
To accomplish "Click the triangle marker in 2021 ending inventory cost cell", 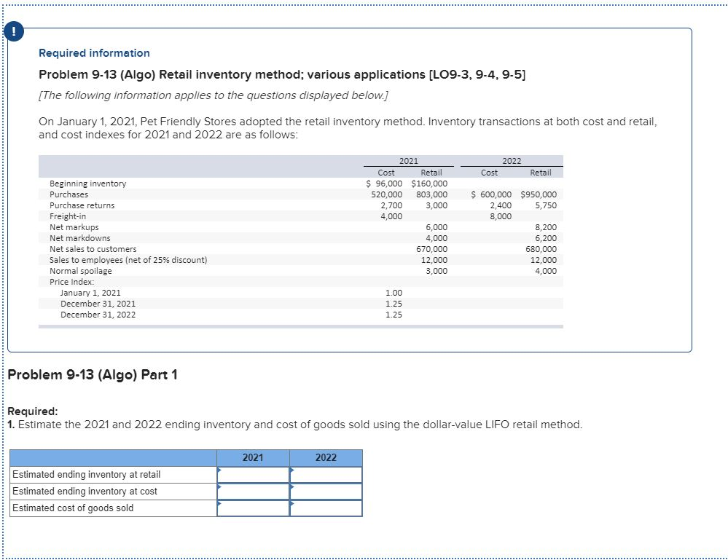I will (x=219, y=487).
